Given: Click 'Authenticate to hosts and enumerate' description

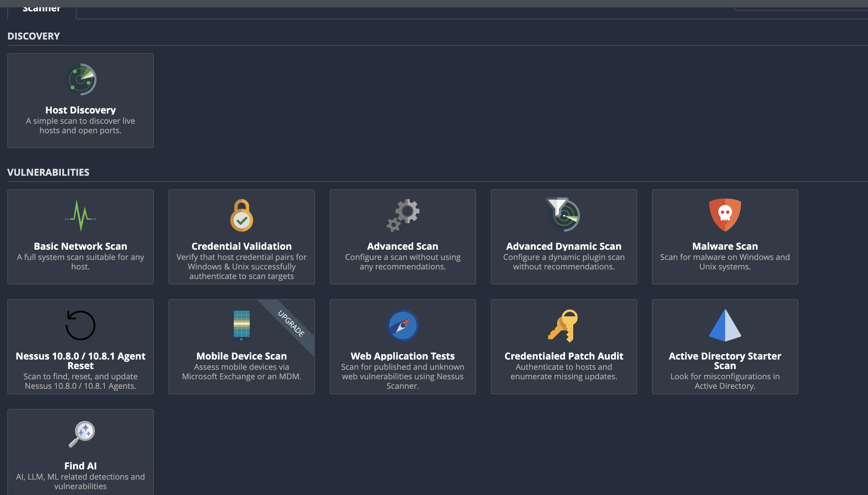Looking at the screenshot, I should (x=564, y=372).
